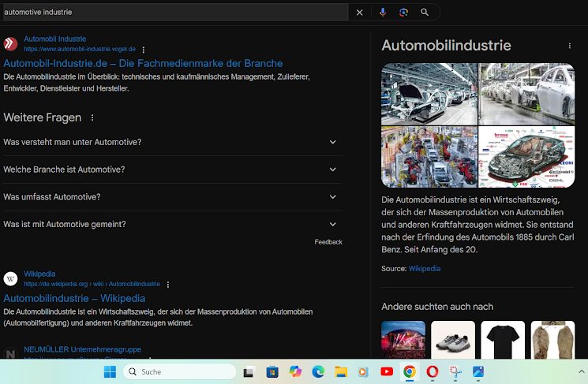The width and height of the screenshot is (588, 384).
Task: Open the black t-shirt suggestion thumbnail
Action: point(503,340)
